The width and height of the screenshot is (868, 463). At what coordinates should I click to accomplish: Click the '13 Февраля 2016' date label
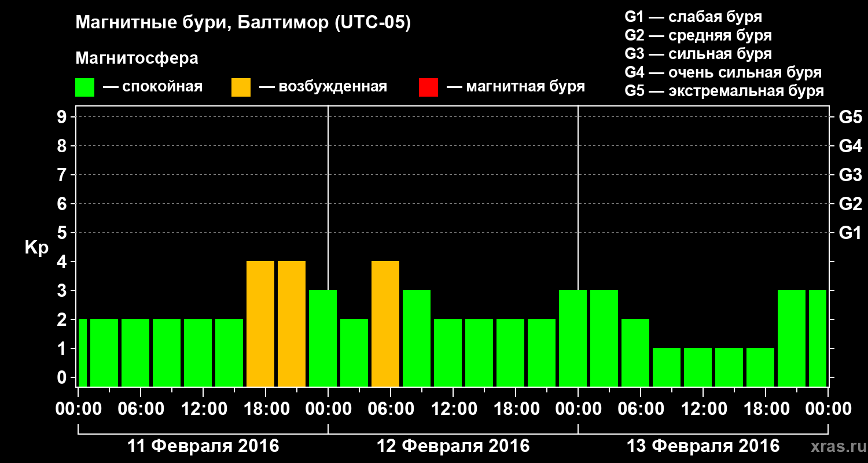(703, 446)
